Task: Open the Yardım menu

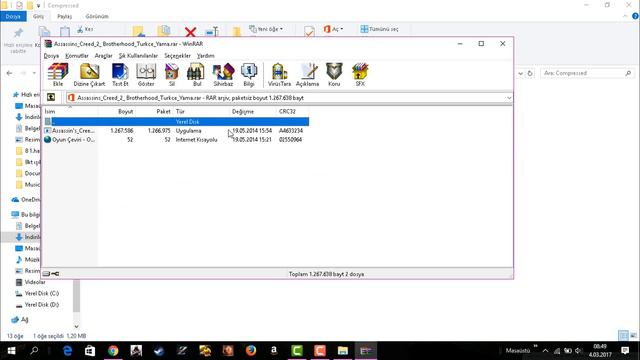Action: 205,56
